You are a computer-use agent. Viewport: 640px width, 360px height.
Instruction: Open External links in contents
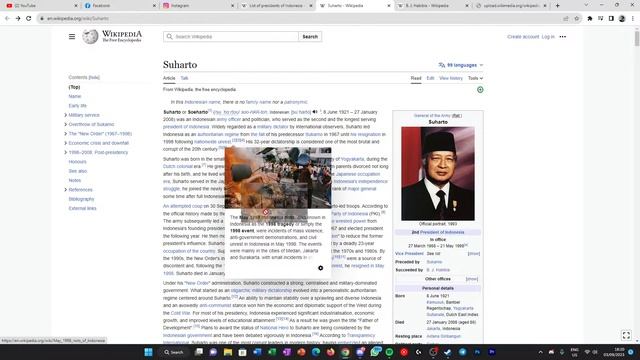(x=82, y=209)
